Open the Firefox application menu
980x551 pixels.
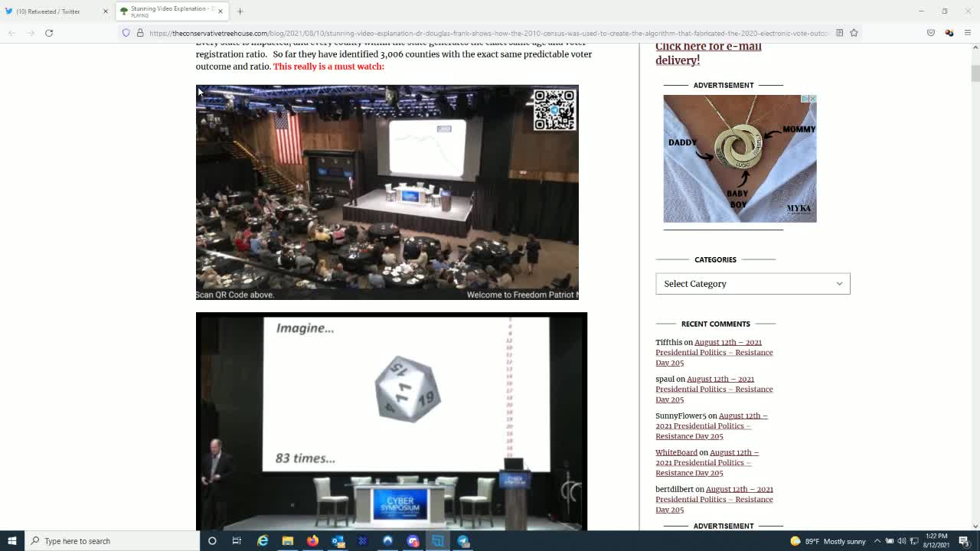point(968,33)
